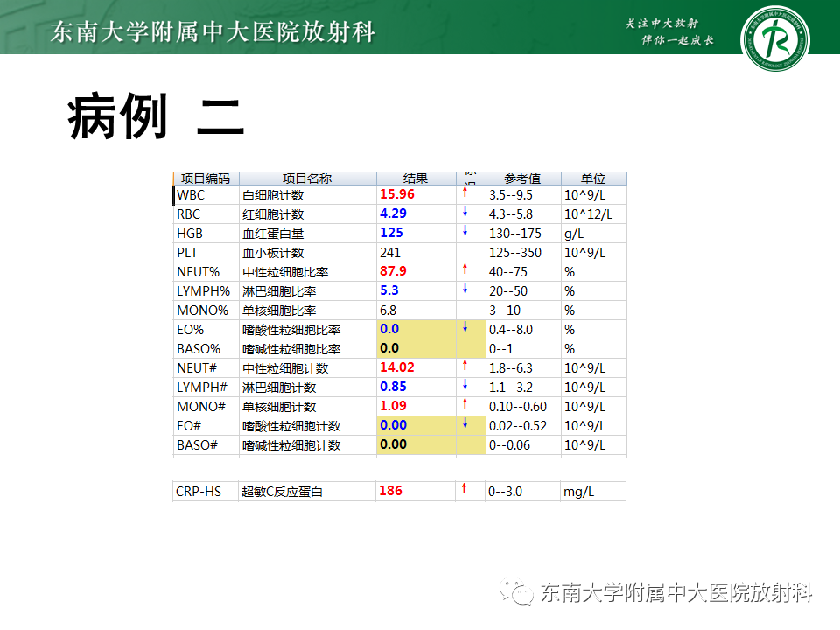Click the up arrow in the NEUT% row

point(465,269)
